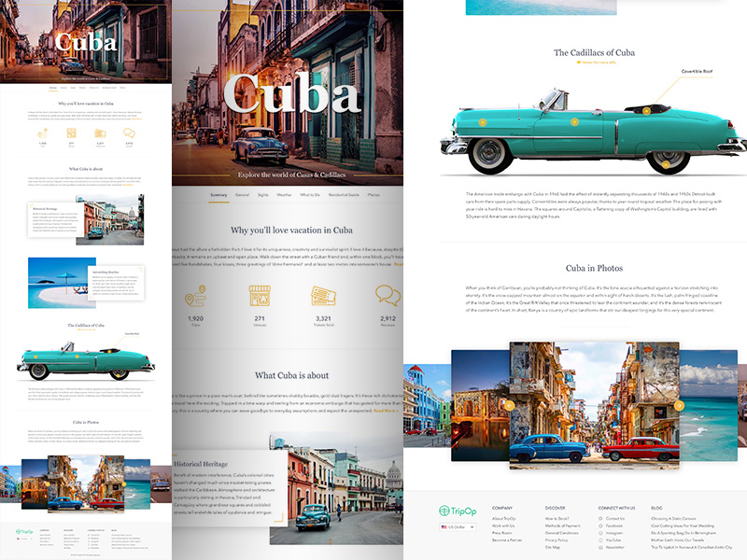Click the turquoise sea photo right of the gallery
This screenshot has width=747, height=560.
(709, 405)
